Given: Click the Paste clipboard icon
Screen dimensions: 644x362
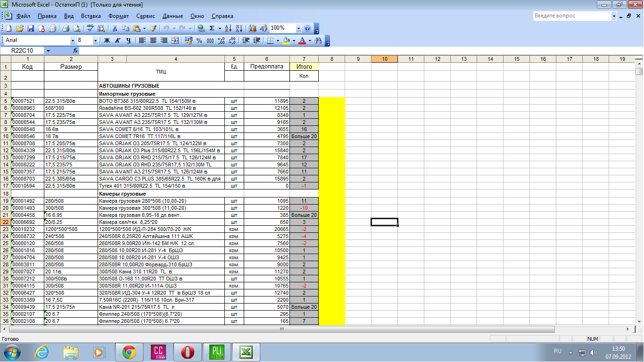Looking at the screenshot, I should point(137,28).
